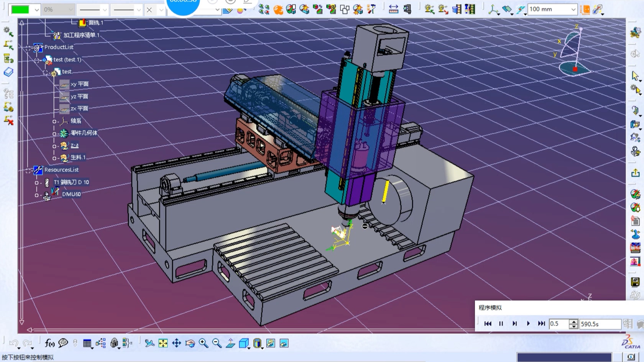Select the 轴系 tree item
This screenshot has height=362, width=644.
pos(76,121)
